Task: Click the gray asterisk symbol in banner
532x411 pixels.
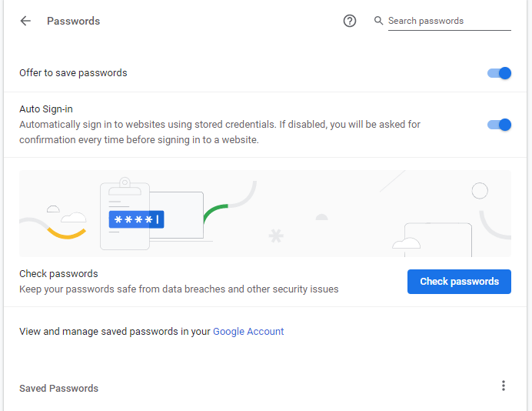Action: [x=276, y=236]
